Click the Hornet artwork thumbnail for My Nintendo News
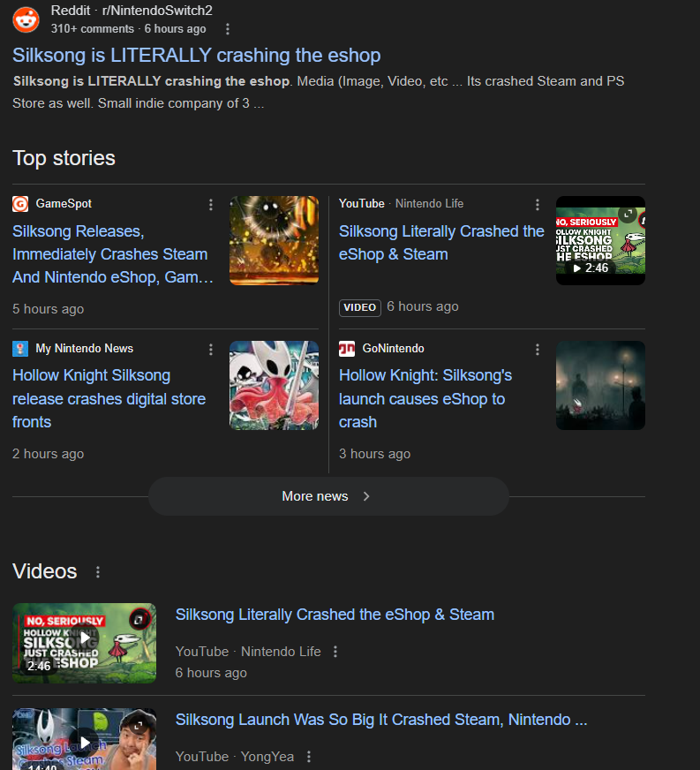 tap(274, 385)
